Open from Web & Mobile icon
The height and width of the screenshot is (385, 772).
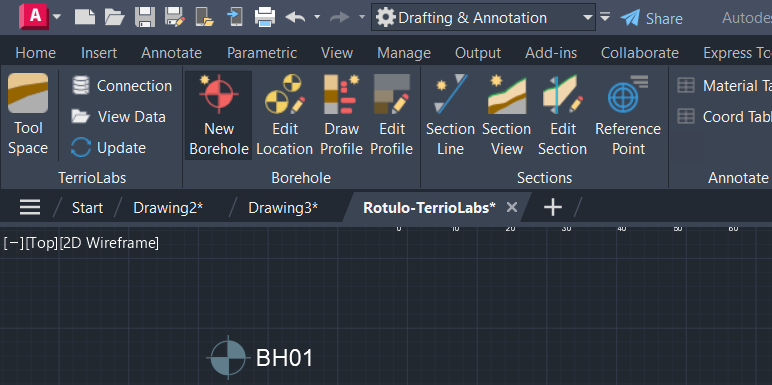tap(204, 17)
